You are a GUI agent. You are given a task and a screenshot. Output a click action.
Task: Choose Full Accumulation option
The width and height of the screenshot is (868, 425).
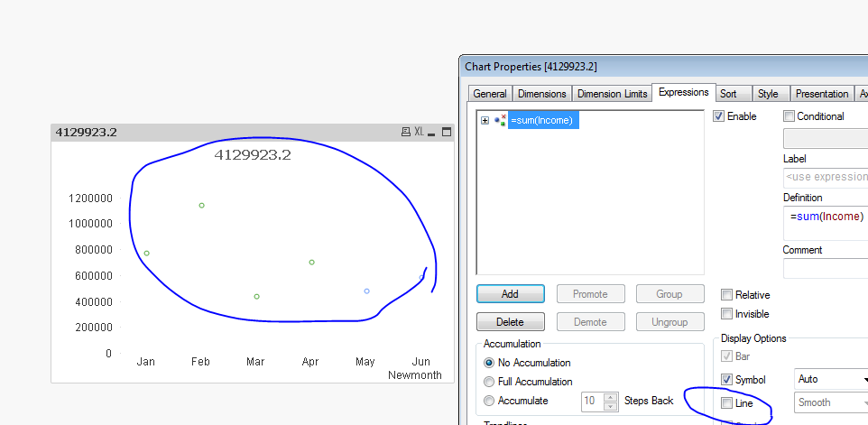click(489, 382)
